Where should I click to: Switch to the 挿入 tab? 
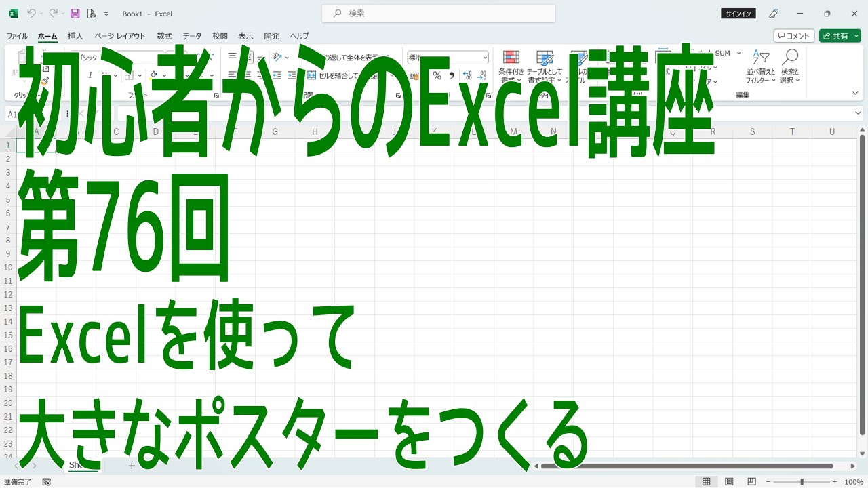point(75,36)
